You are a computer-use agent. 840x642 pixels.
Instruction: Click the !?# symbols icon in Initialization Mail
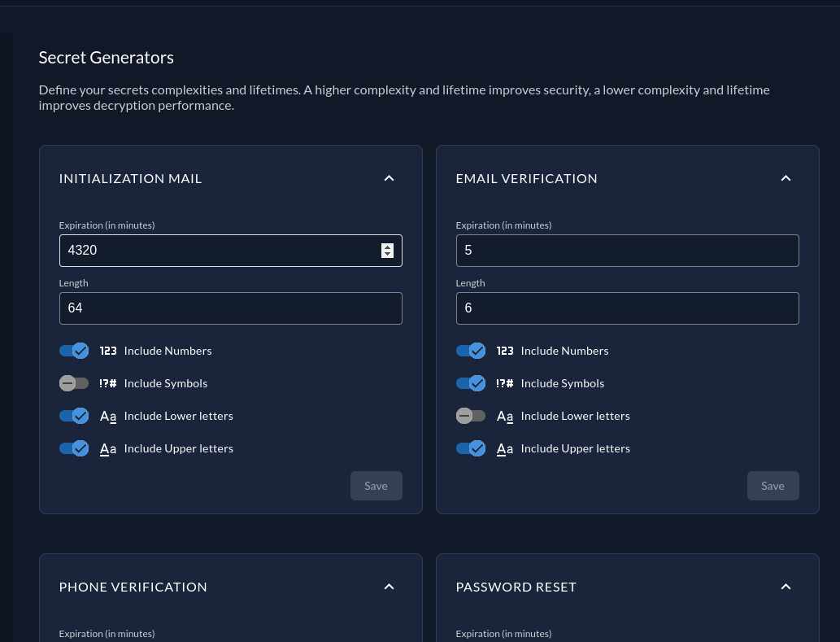[108, 383]
